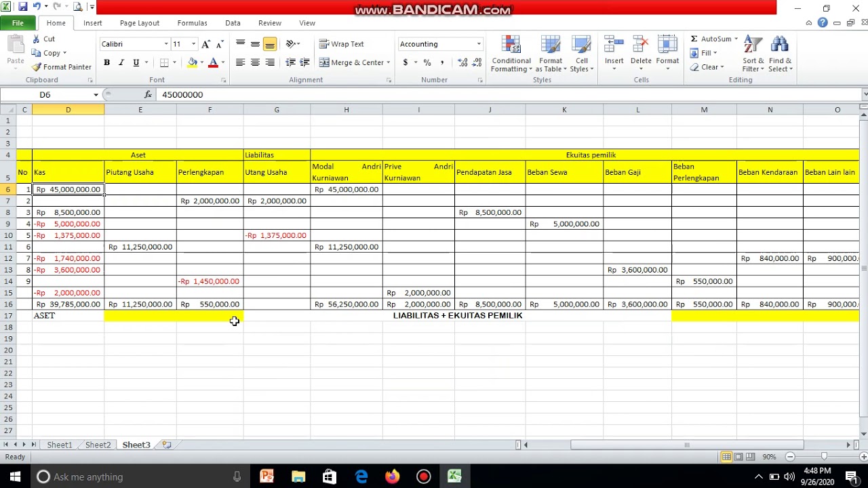Image resolution: width=868 pixels, height=488 pixels.
Task: Click the Font Color letter A icon
Action: click(213, 62)
